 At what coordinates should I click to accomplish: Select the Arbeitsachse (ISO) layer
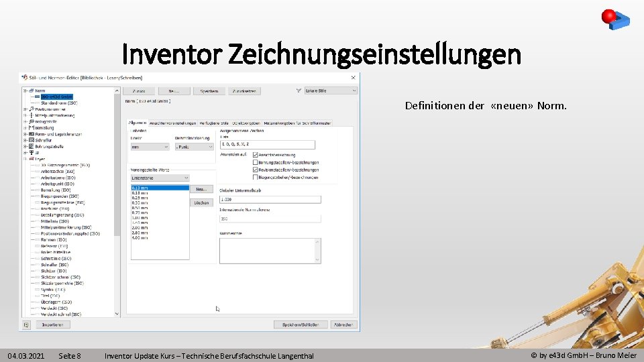coord(58,172)
